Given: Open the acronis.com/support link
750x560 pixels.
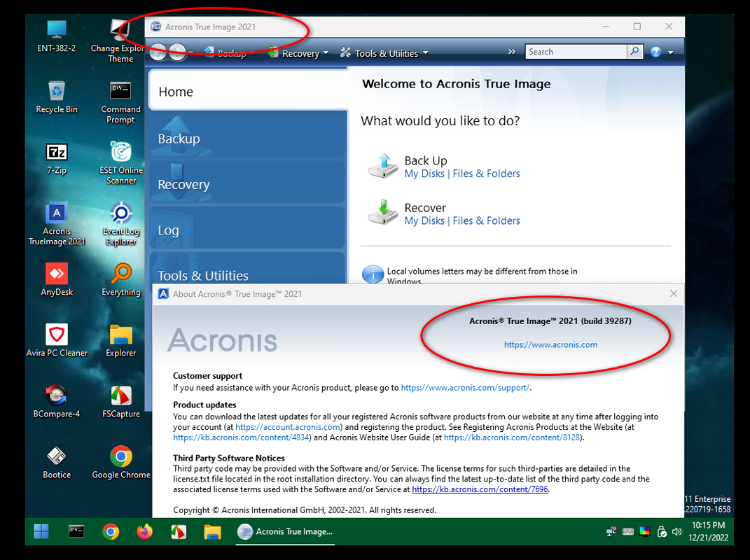Looking at the screenshot, I should pos(465,387).
